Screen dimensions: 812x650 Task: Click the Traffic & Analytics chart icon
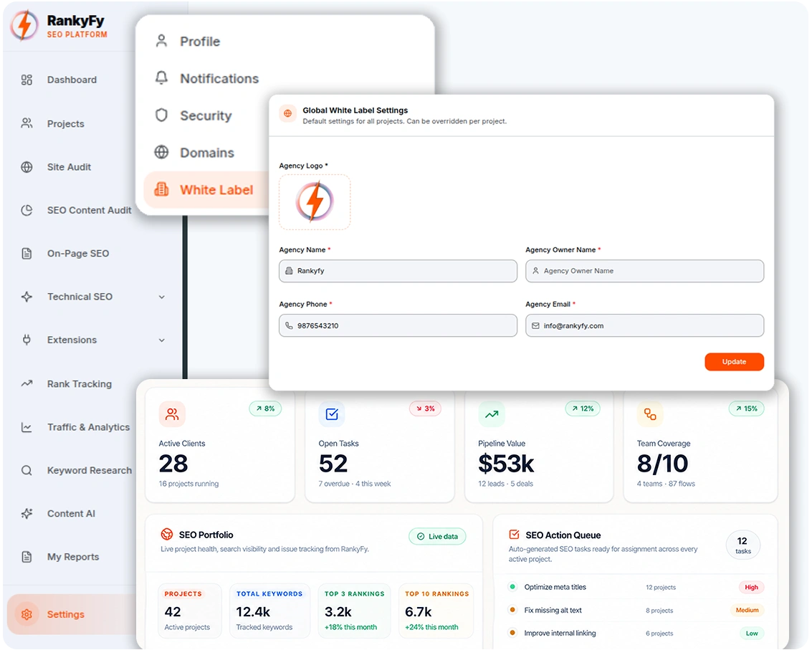27,427
